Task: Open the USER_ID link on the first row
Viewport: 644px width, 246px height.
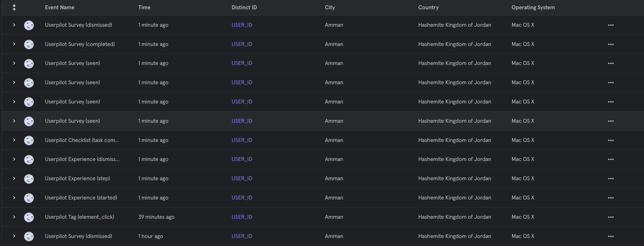Action: [x=242, y=25]
